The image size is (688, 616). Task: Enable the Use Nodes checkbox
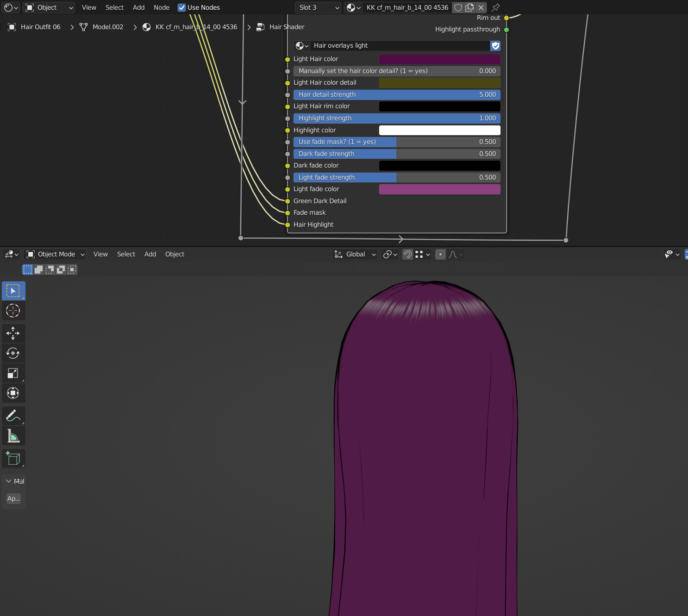pos(181,7)
